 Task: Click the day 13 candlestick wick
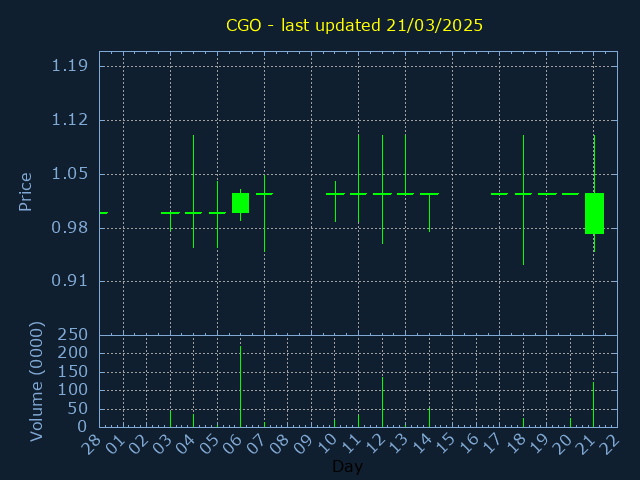[x=405, y=164]
